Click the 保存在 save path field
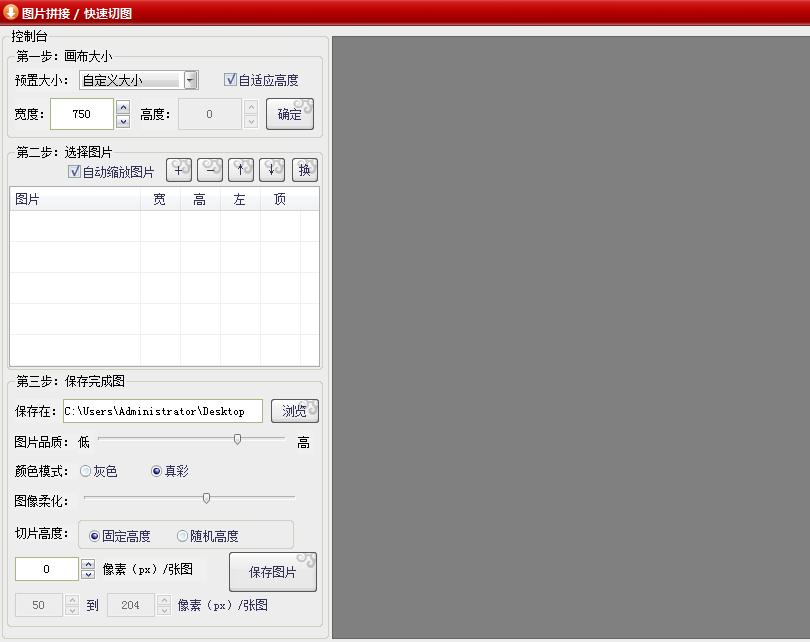The width and height of the screenshot is (810, 642). 163,411
